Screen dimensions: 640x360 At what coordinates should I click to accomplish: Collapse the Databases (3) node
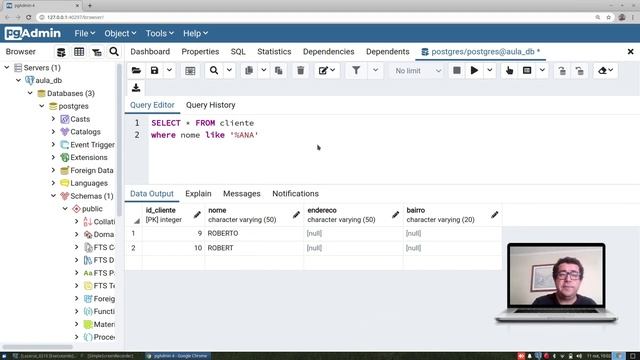(30, 93)
